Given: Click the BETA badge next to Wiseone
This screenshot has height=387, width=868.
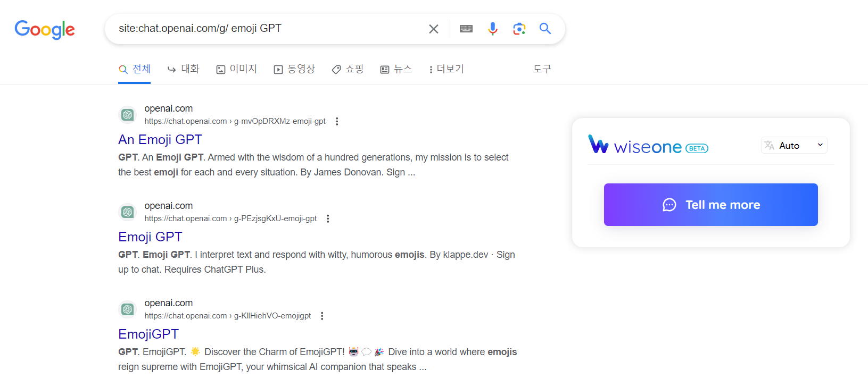Looking at the screenshot, I should click(697, 148).
